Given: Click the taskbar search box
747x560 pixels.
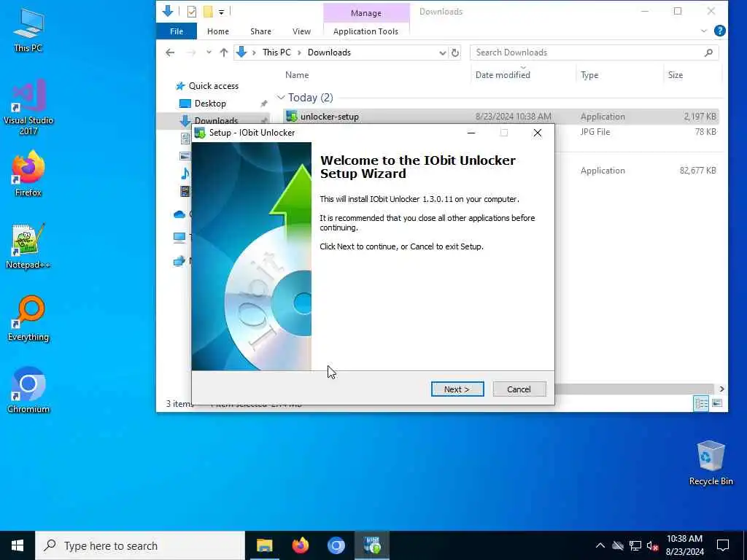Looking at the screenshot, I should point(140,545).
